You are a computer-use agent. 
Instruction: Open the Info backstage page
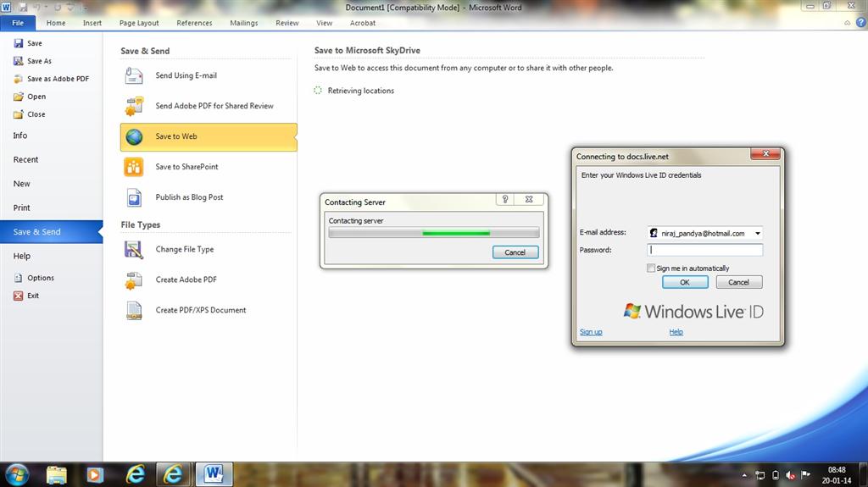click(x=52, y=136)
